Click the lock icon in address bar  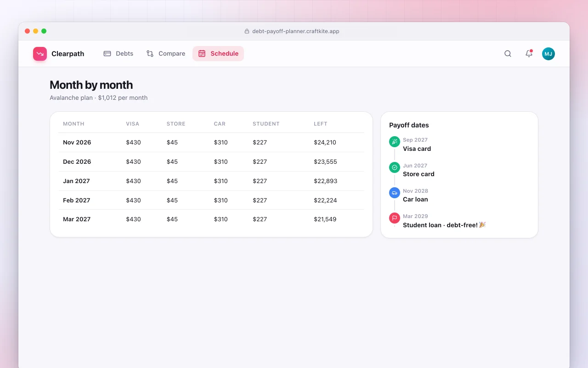click(x=247, y=31)
